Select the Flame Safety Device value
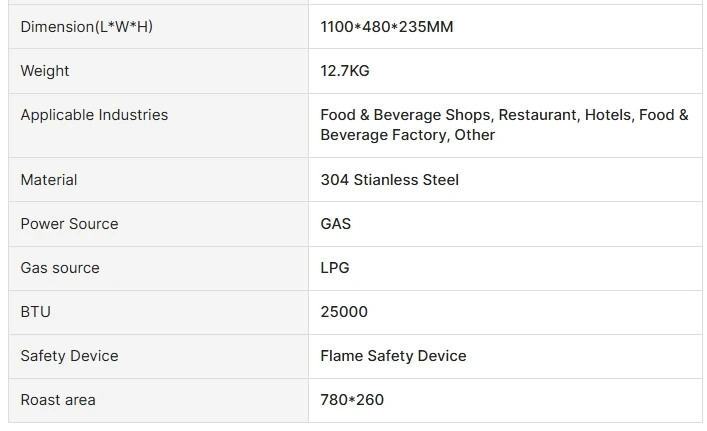This screenshot has width=707, height=431. 393,356
